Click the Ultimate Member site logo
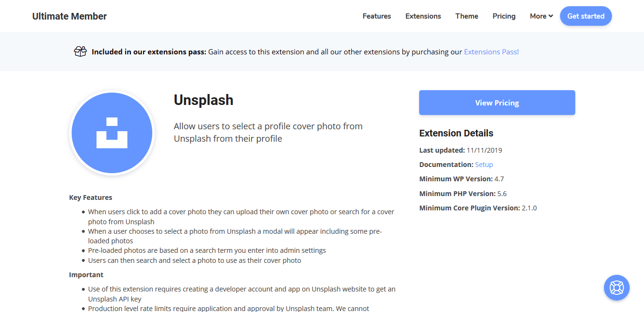The width and height of the screenshot is (644, 312). pos(69,16)
